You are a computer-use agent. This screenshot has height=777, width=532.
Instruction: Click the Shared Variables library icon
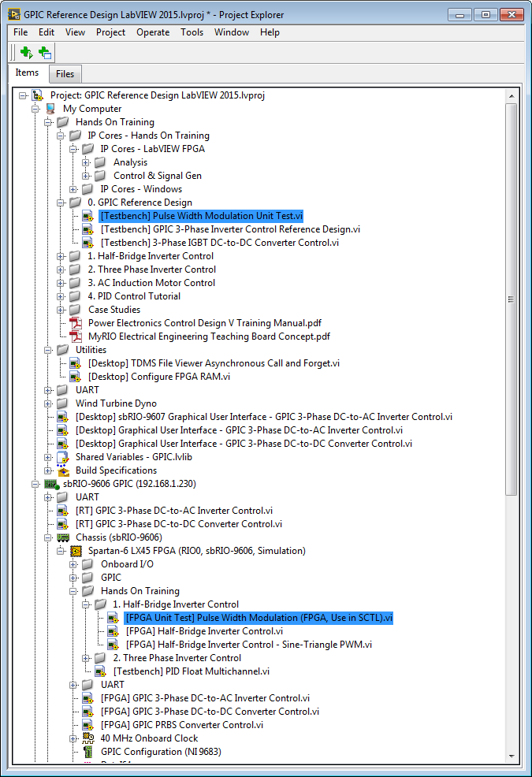(x=62, y=457)
